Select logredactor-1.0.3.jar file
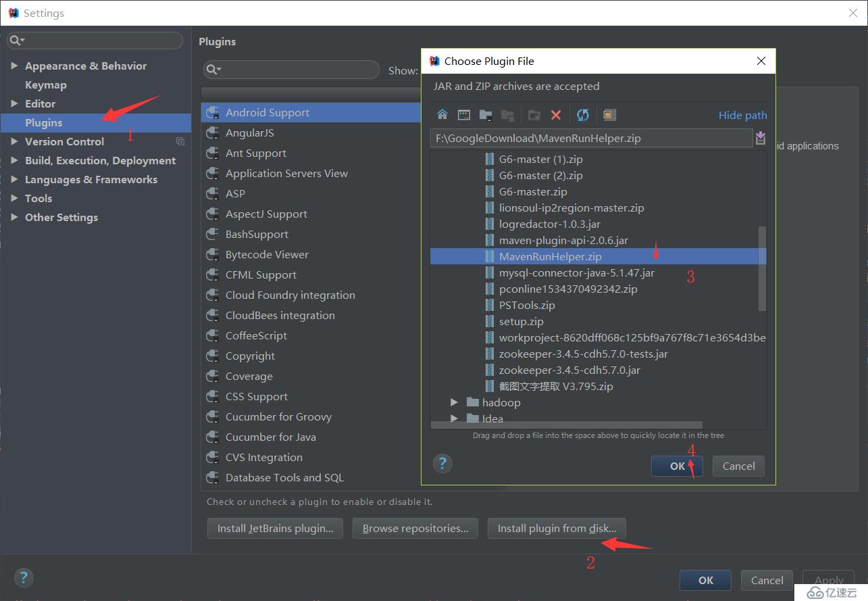 (x=549, y=224)
